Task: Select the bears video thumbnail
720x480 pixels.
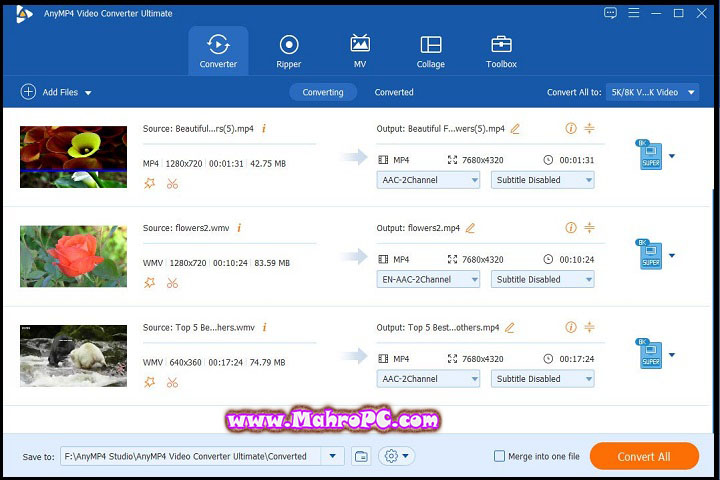Action: (x=73, y=356)
